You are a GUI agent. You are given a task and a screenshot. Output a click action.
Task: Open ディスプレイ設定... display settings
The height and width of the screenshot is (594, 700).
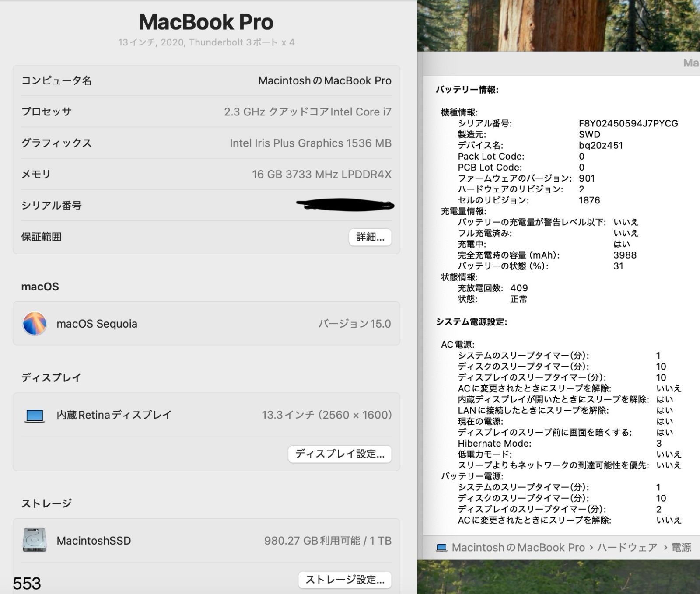click(339, 454)
